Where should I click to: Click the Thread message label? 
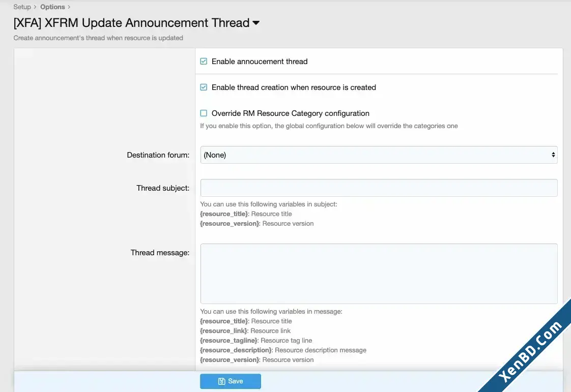click(160, 253)
